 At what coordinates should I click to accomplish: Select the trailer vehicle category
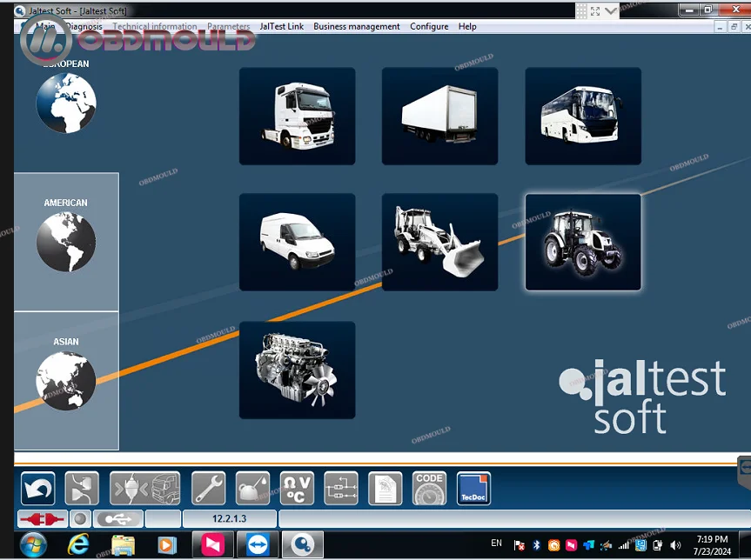[439, 116]
